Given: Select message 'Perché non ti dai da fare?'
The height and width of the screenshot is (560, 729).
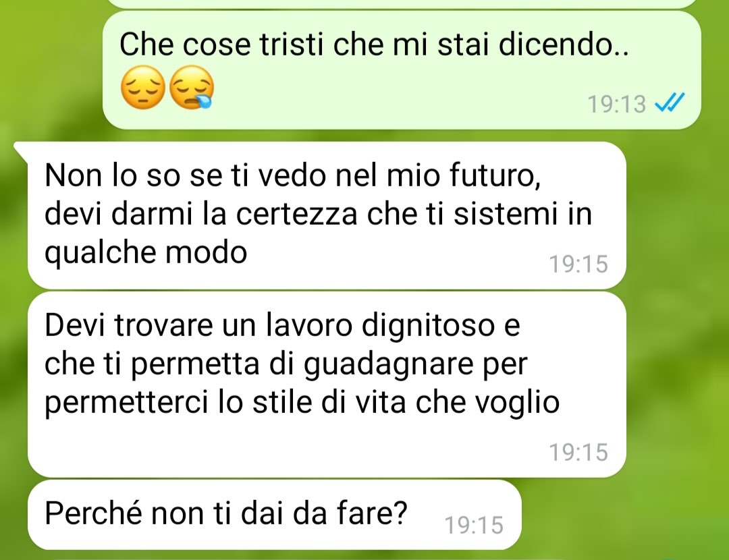Looking at the screenshot, I should point(274,515).
